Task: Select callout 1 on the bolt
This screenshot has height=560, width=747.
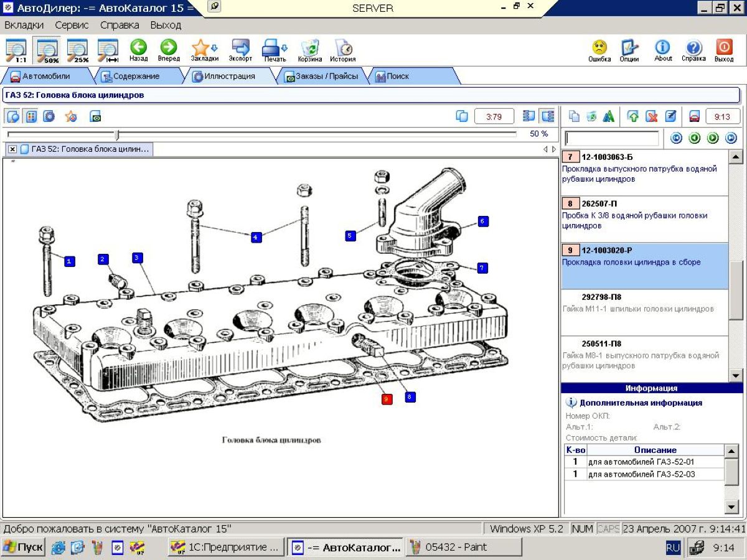Action: coord(70,262)
